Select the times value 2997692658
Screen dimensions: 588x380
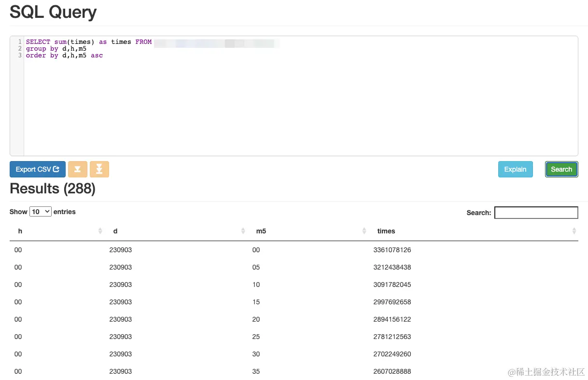coord(392,302)
